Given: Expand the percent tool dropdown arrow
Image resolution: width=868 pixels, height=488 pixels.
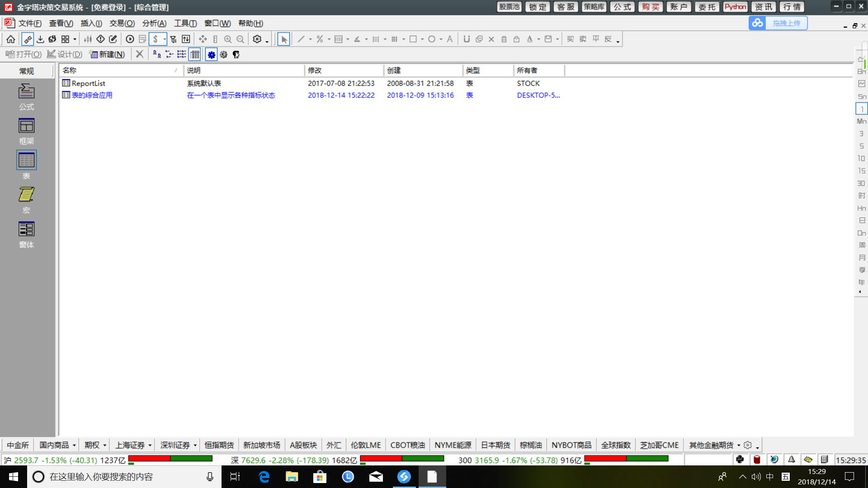Looking at the screenshot, I should coord(329,39).
